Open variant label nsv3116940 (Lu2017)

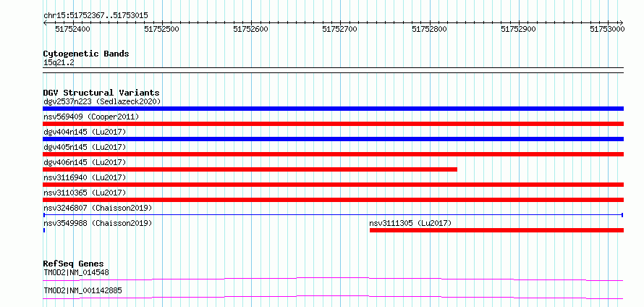click(x=85, y=177)
